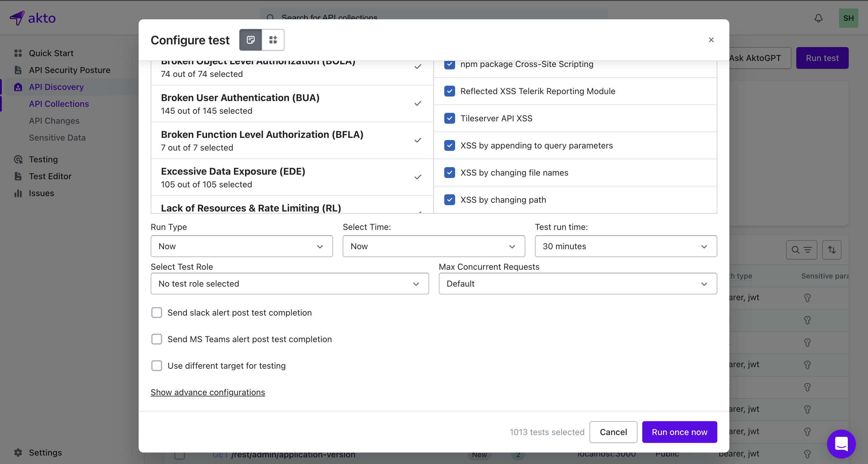Switch to grid view icon in Configure test
This screenshot has width=868, height=464.
[x=272, y=40]
